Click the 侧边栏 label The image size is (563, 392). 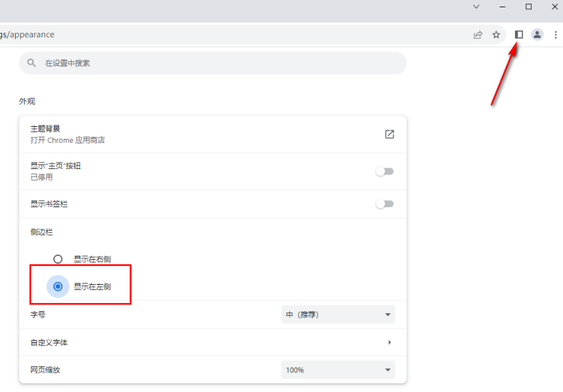coord(41,232)
